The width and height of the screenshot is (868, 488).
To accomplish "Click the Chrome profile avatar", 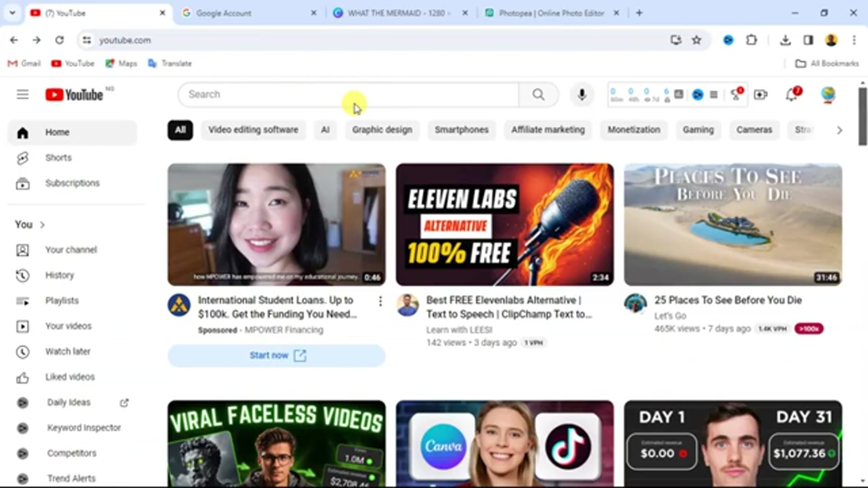I will pyautogui.click(x=831, y=40).
